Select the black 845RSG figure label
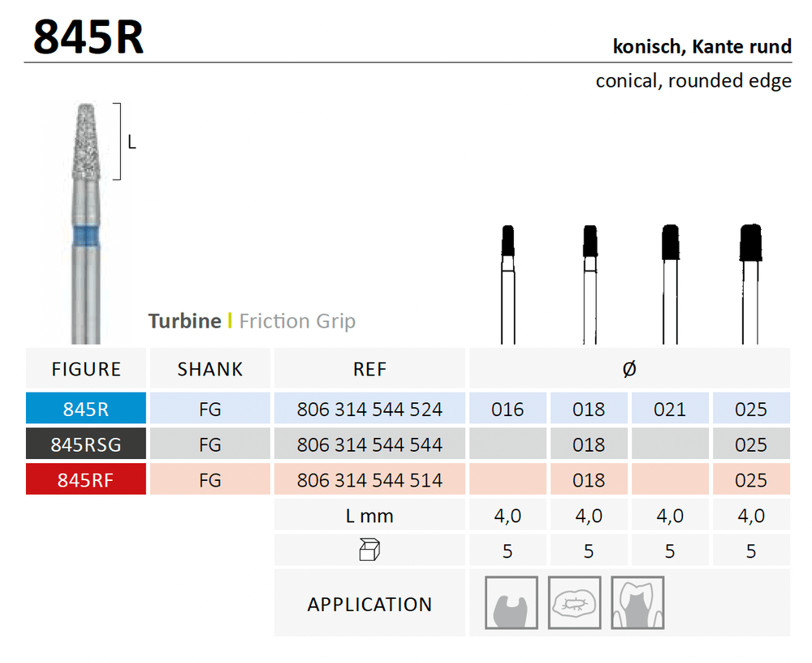 (86, 444)
